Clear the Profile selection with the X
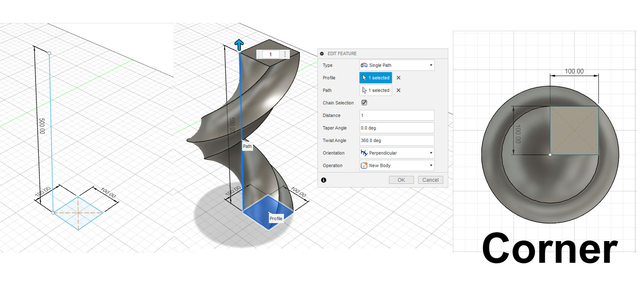 pyautogui.click(x=398, y=78)
